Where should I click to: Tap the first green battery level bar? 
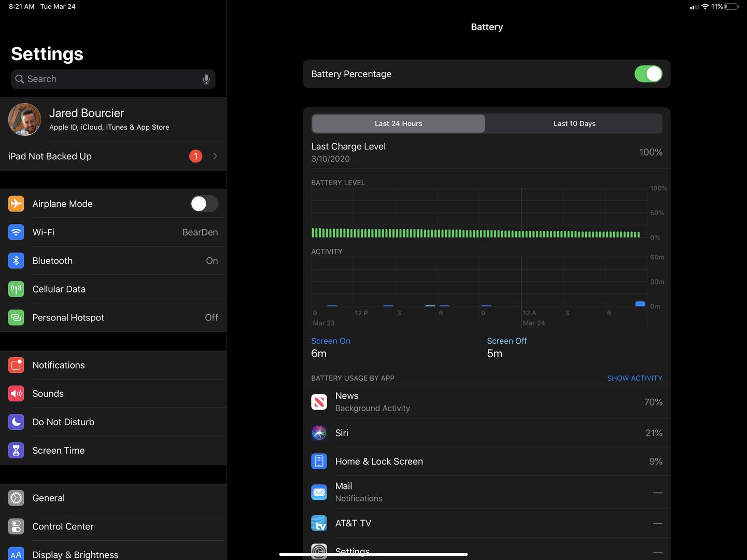click(313, 232)
